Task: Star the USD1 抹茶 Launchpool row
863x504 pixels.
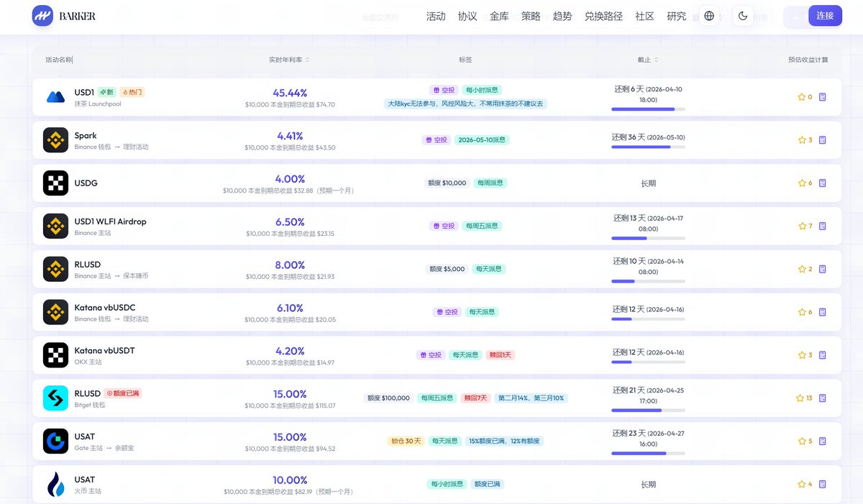Action: (801, 97)
